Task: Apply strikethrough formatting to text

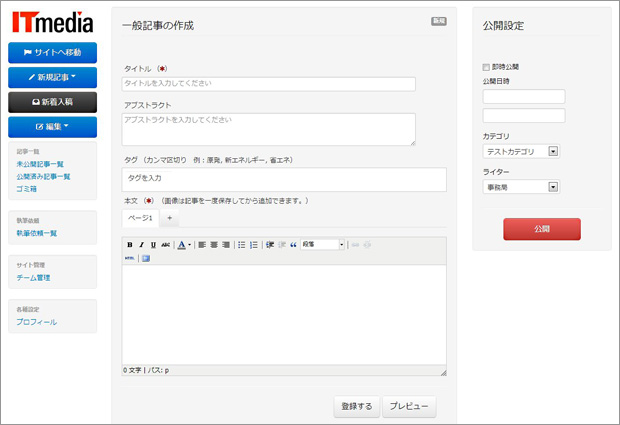Action: (x=165, y=244)
